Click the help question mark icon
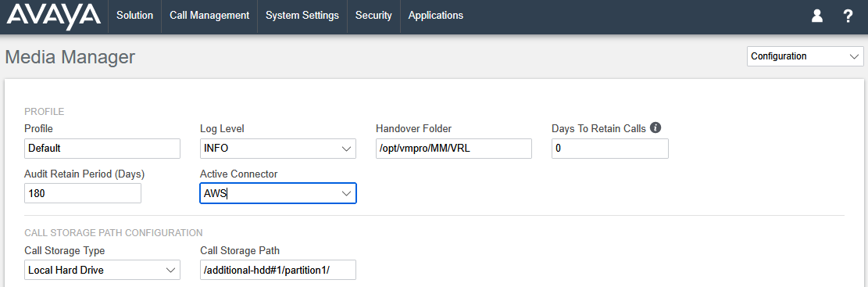This screenshot has height=287, width=868. pos(848,16)
